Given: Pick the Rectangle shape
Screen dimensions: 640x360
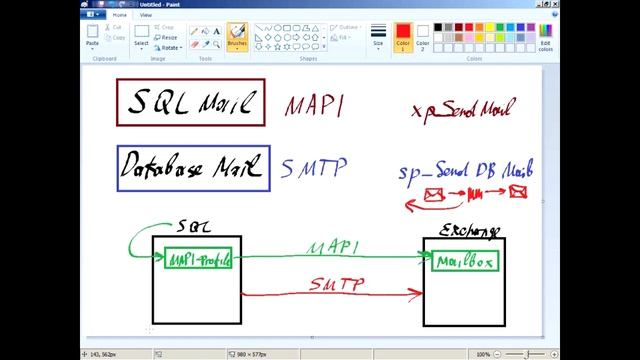Looking at the screenshot, I should (x=287, y=28).
